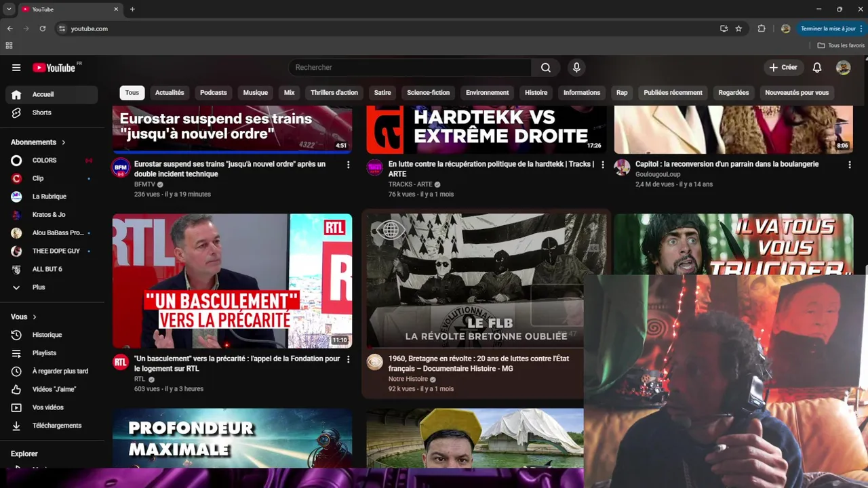Open the TRACKS - ARTE channel link

click(x=410, y=184)
